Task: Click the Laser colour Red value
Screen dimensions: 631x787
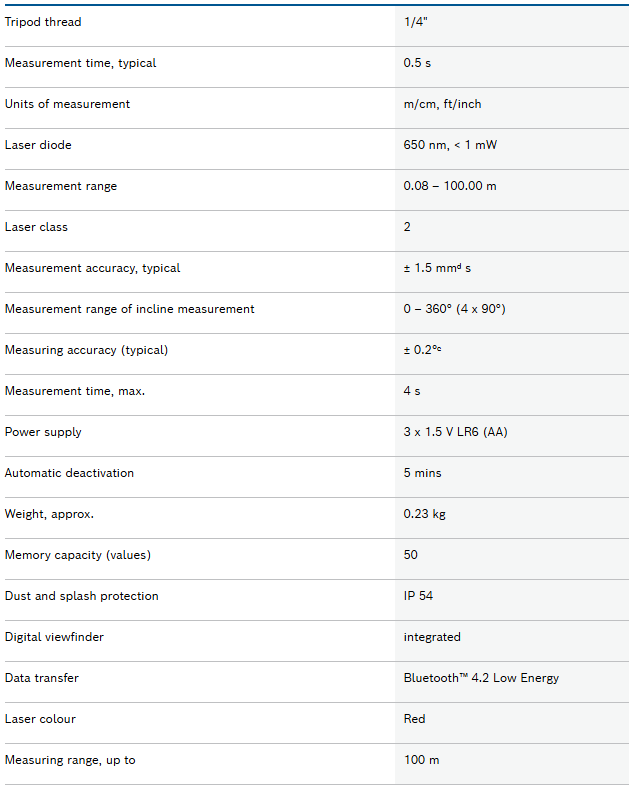Action: coord(414,719)
